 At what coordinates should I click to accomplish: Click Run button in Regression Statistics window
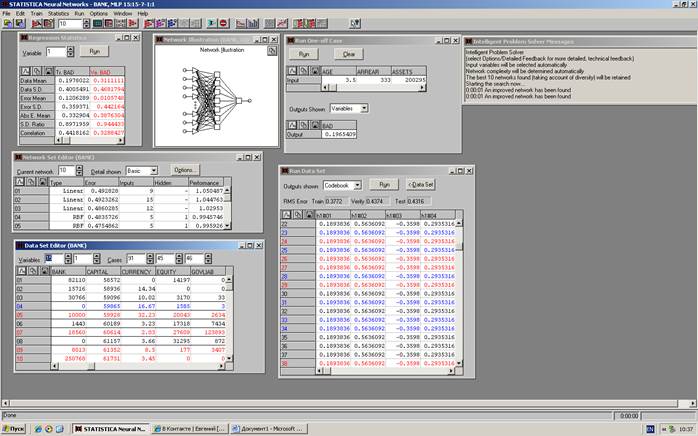[94, 52]
